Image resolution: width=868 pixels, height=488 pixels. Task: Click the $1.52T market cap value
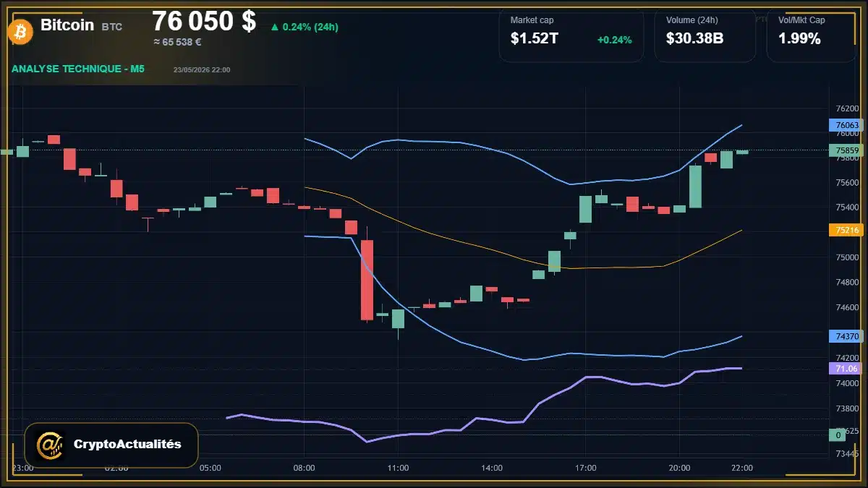(x=535, y=39)
